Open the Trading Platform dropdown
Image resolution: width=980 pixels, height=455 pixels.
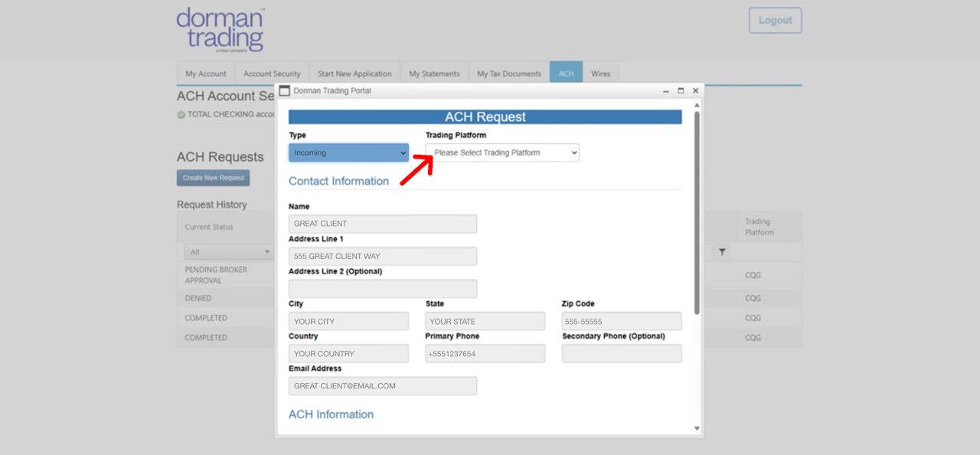pos(502,152)
